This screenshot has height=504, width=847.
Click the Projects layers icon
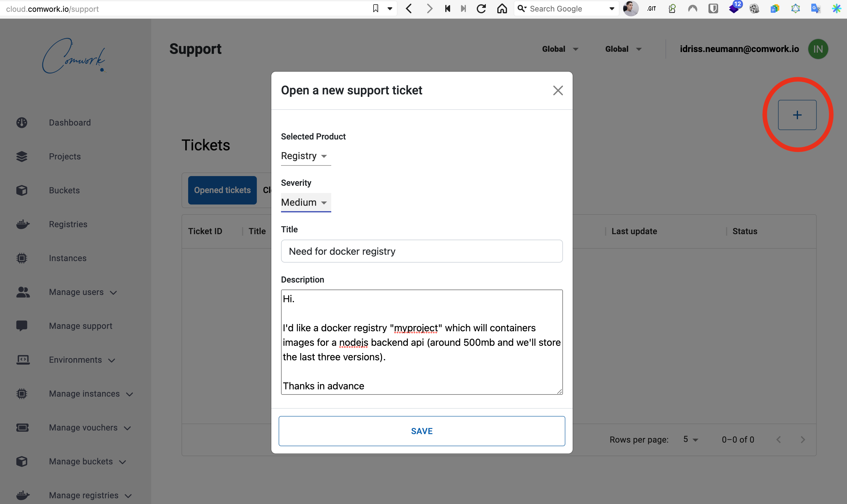point(22,157)
